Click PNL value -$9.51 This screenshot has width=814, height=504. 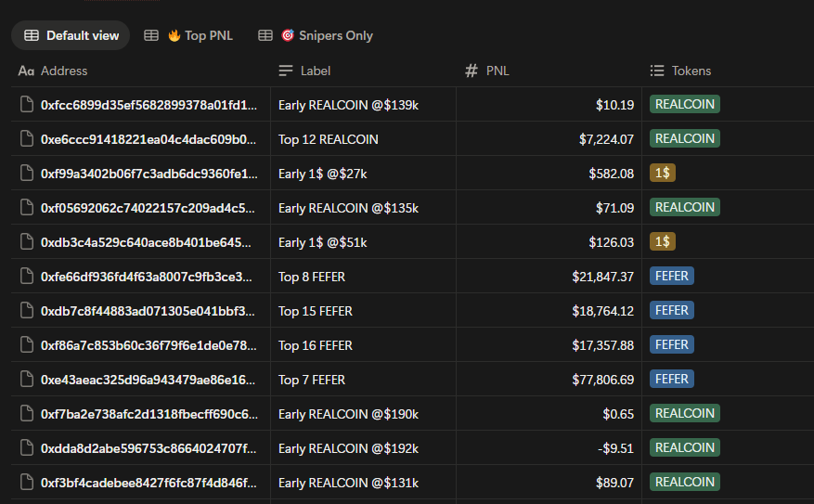click(615, 448)
